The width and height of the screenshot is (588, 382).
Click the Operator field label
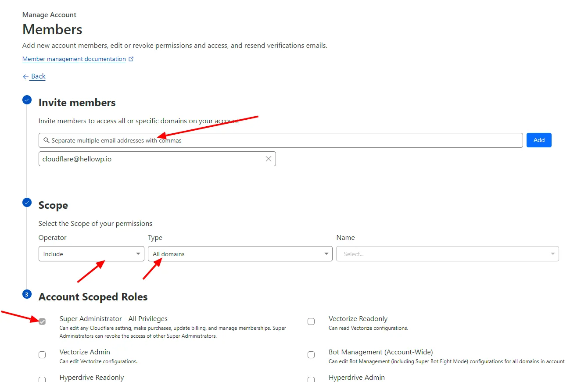click(53, 238)
